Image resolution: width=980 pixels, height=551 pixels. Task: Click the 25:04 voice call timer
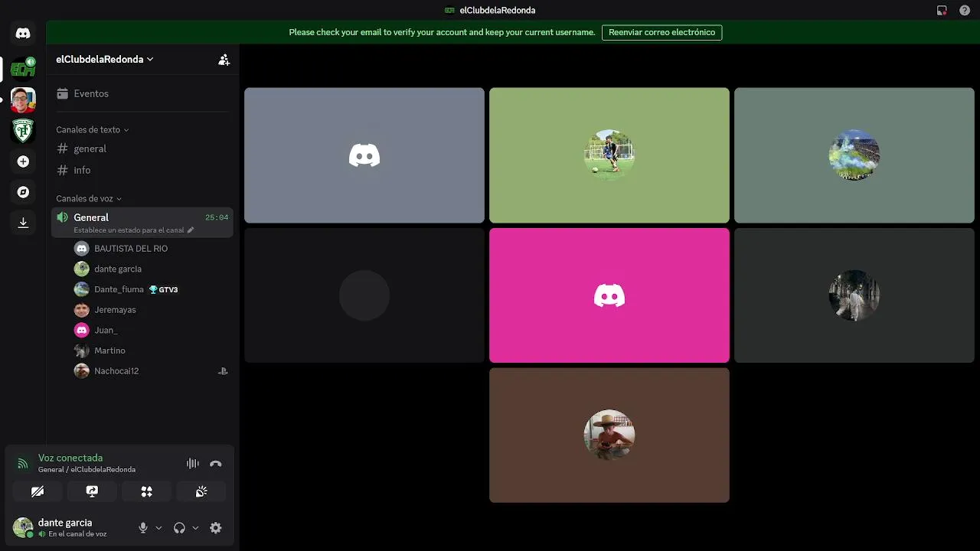pyautogui.click(x=217, y=217)
